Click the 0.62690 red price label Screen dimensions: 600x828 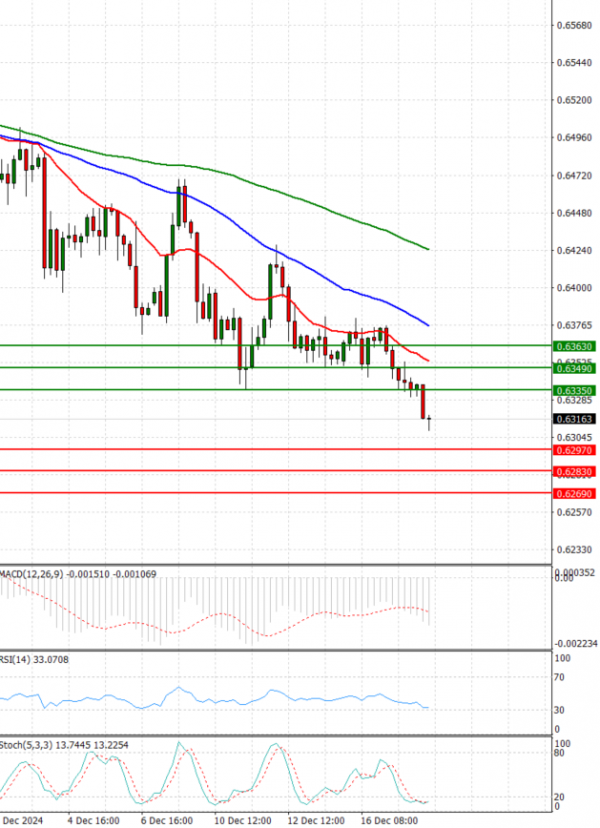(574, 494)
